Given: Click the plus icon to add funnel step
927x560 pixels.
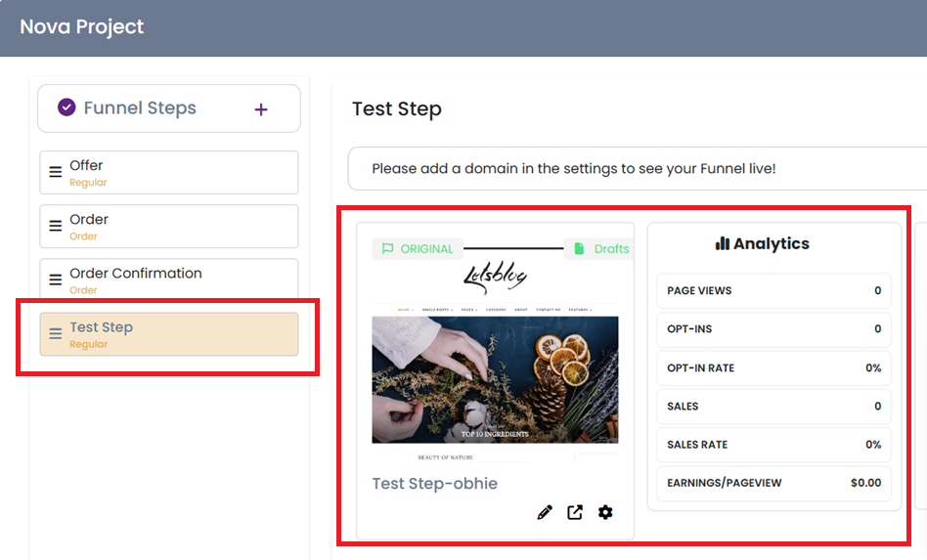Looking at the screenshot, I should pyautogui.click(x=261, y=109).
